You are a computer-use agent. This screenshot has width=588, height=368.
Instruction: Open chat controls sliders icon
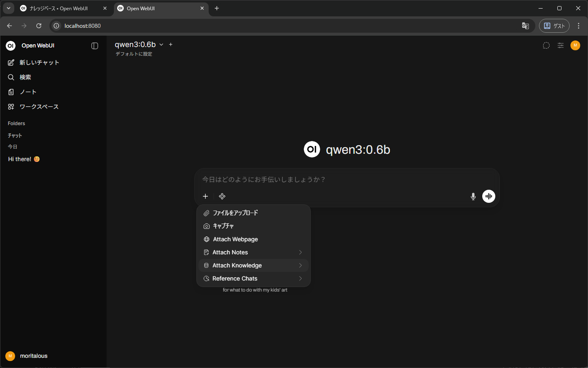point(561,45)
